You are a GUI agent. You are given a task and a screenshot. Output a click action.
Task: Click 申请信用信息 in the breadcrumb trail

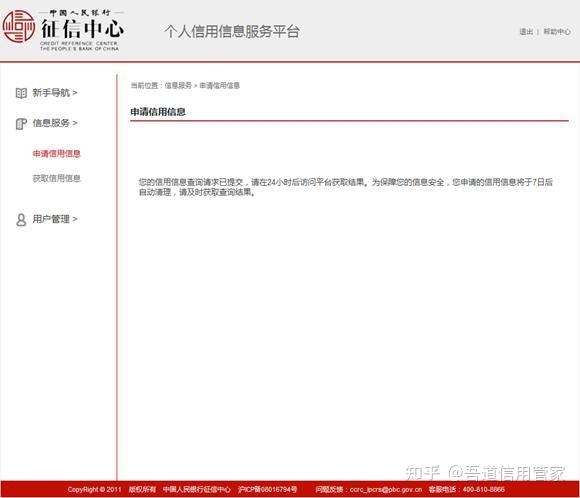pyautogui.click(x=219, y=86)
